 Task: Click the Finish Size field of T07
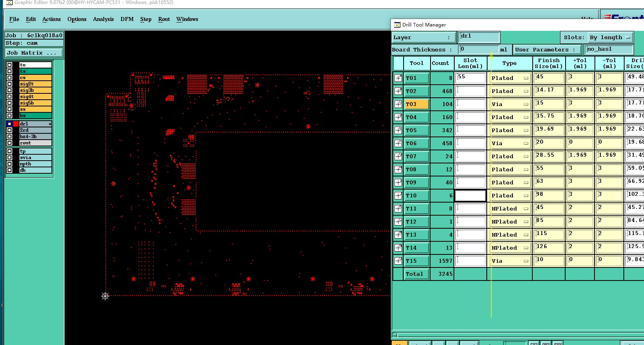pos(549,156)
